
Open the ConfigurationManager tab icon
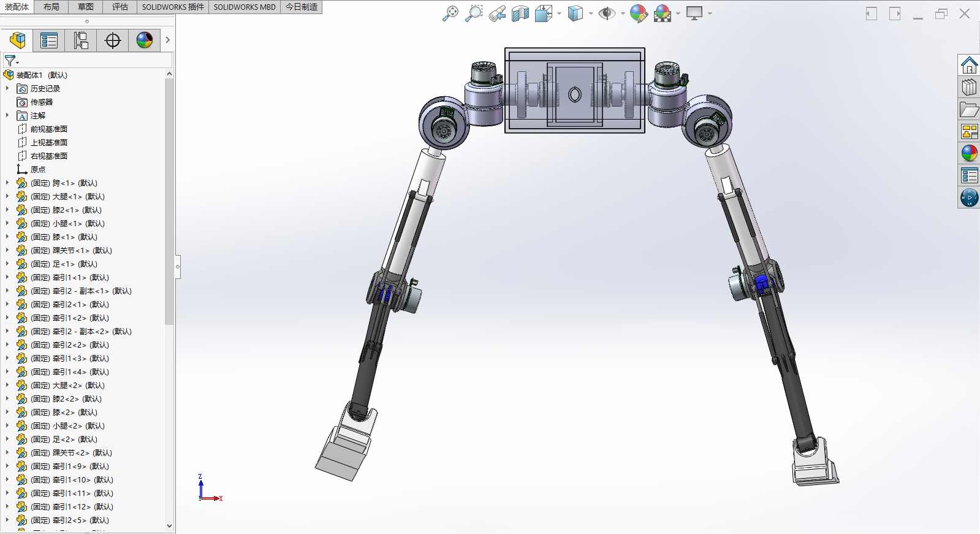click(81, 40)
